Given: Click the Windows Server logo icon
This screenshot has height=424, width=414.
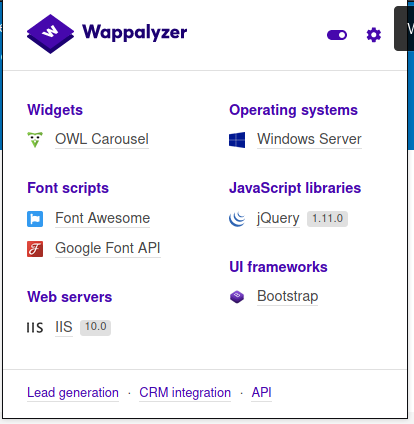Looking at the screenshot, I should click(237, 140).
